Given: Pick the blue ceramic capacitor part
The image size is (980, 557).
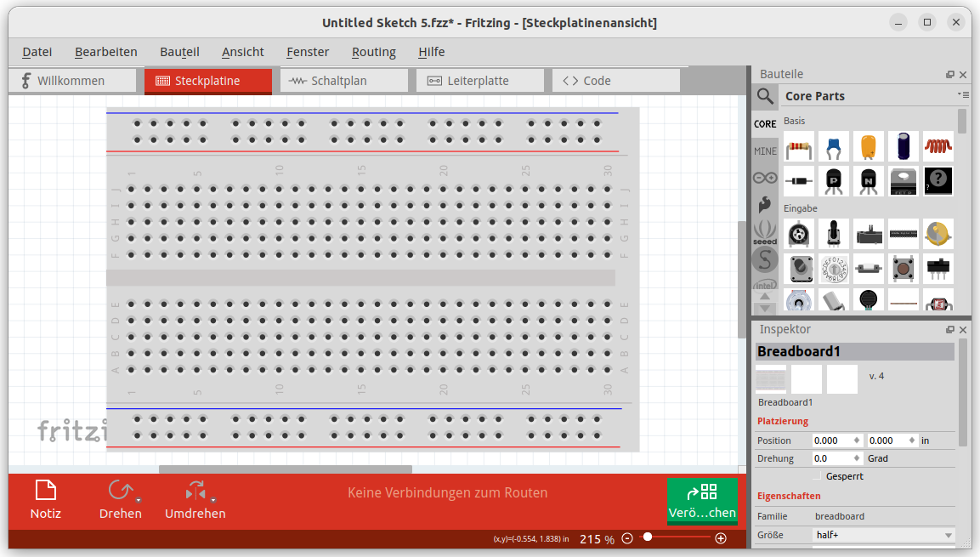Looking at the screenshot, I should 834,147.
